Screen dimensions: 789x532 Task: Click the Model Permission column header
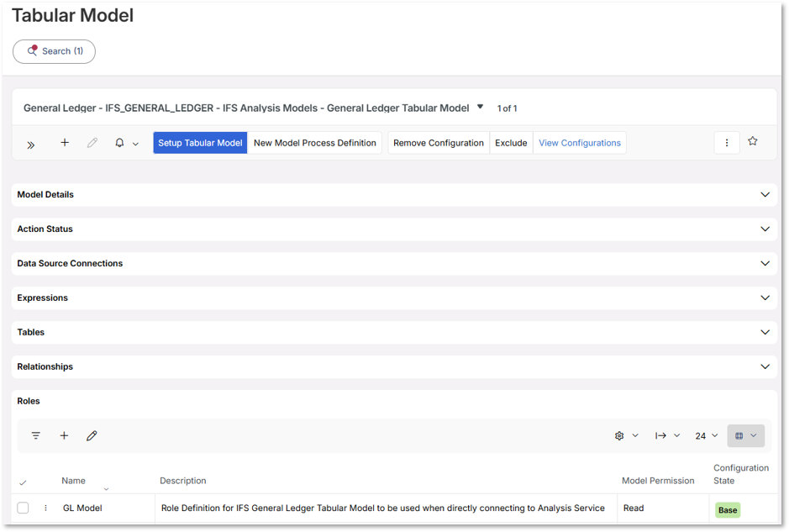click(658, 481)
